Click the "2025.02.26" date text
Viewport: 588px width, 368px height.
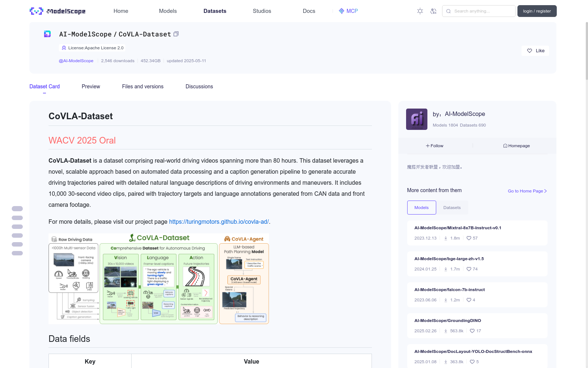pyautogui.click(x=426, y=331)
